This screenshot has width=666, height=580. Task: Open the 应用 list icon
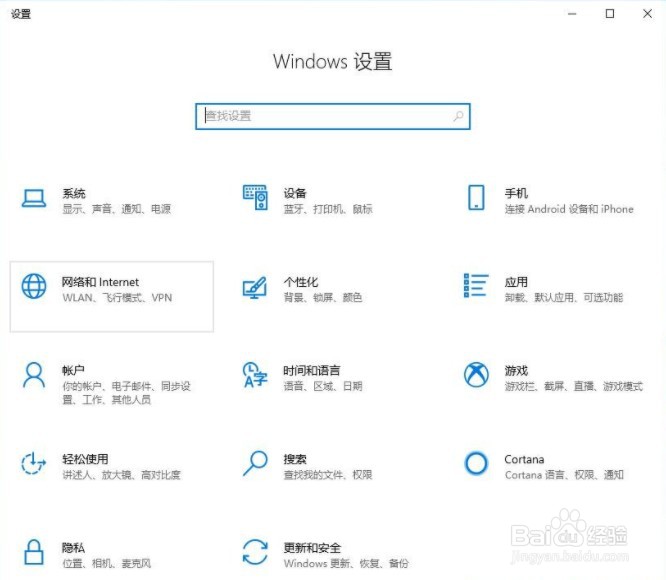476,285
